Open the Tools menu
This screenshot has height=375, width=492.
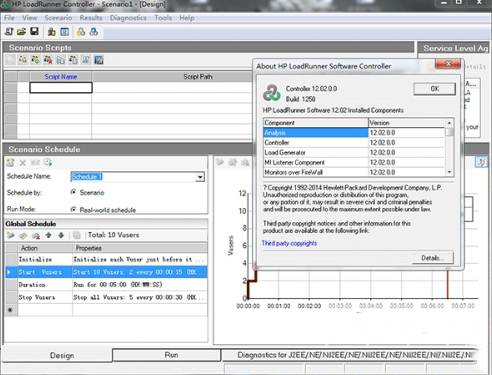click(163, 18)
